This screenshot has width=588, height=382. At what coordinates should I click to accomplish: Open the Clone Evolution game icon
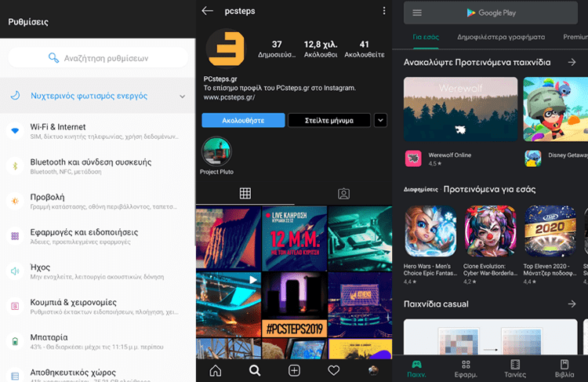[x=490, y=231]
